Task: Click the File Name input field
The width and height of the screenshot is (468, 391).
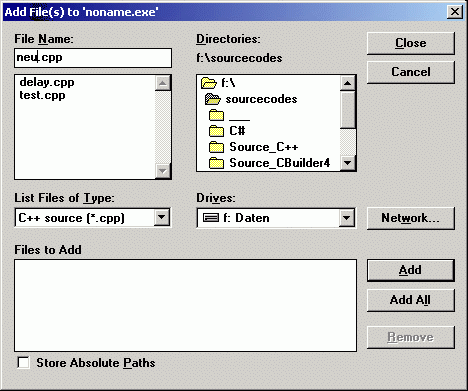Action: pyautogui.click(x=93, y=58)
